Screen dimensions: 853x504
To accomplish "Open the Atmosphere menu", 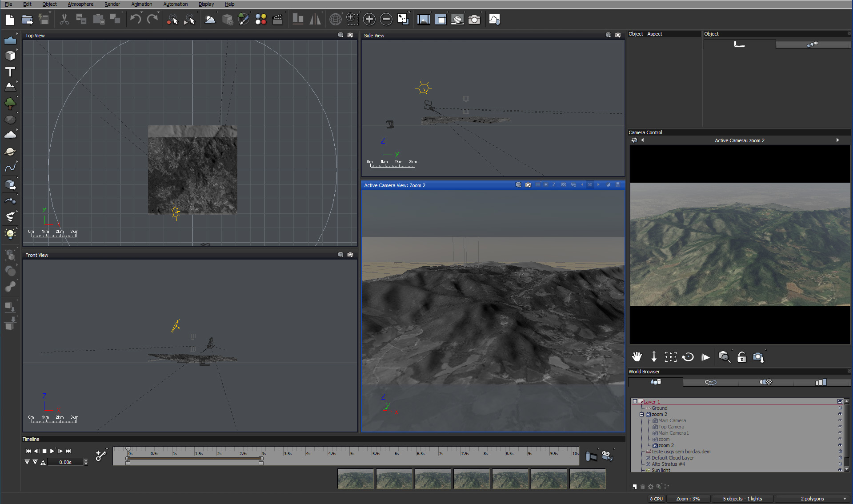I will pyautogui.click(x=80, y=4).
